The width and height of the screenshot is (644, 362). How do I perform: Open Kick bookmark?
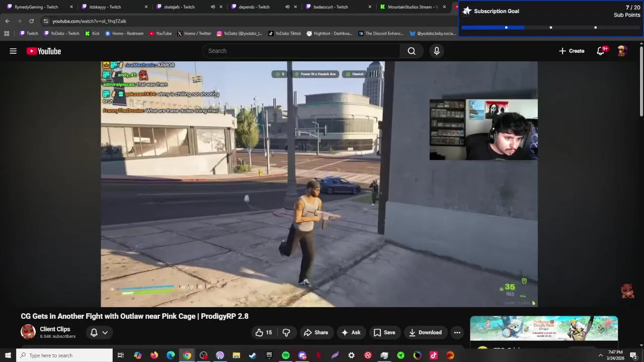pyautogui.click(x=92, y=34)
